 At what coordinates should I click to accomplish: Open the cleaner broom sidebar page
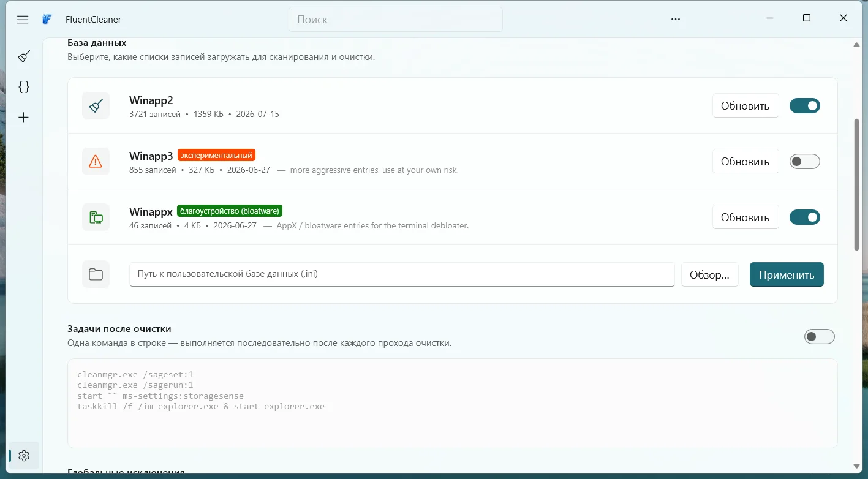tap(24, 56)
